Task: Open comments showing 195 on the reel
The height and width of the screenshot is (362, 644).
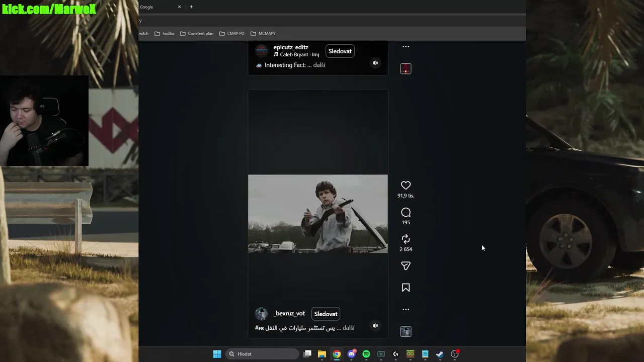Action: click(406, 212)
